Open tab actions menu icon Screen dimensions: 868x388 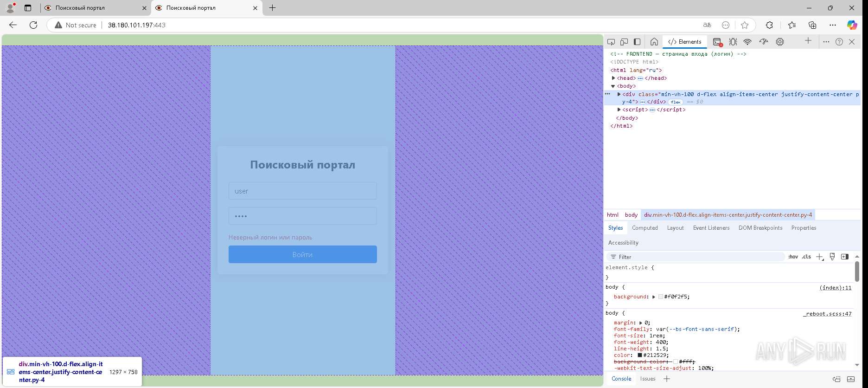pos(28,8)
